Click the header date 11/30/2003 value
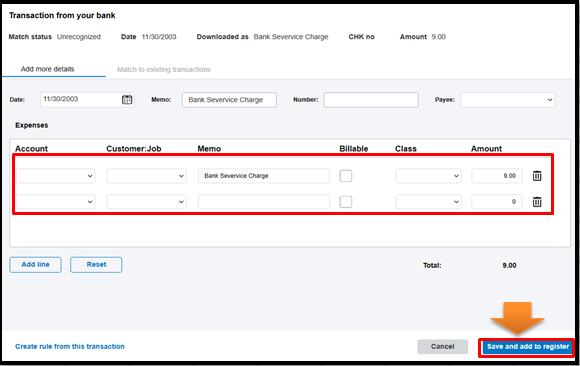The width and height of the screenshot is (580, 366). click(x=159, y=37)
